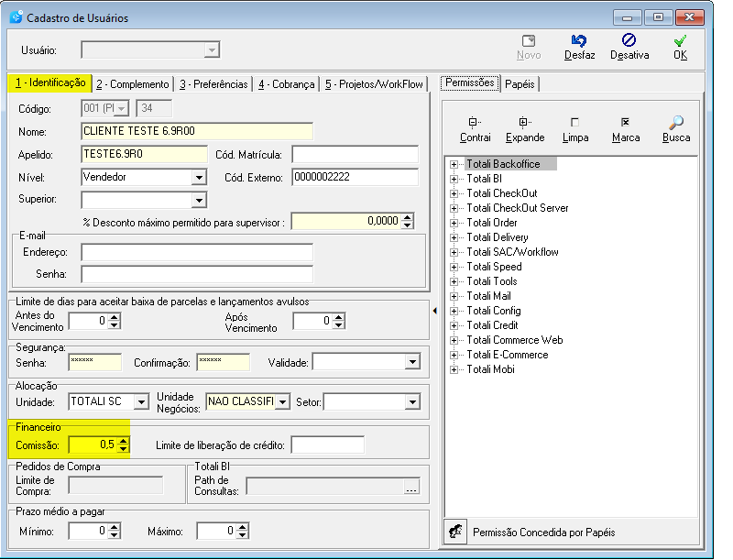Click the Apelido field TESTE6.9R0
The height and width of the screenshot is (560, 733).
pyautogui.click(x=144, y=154)
